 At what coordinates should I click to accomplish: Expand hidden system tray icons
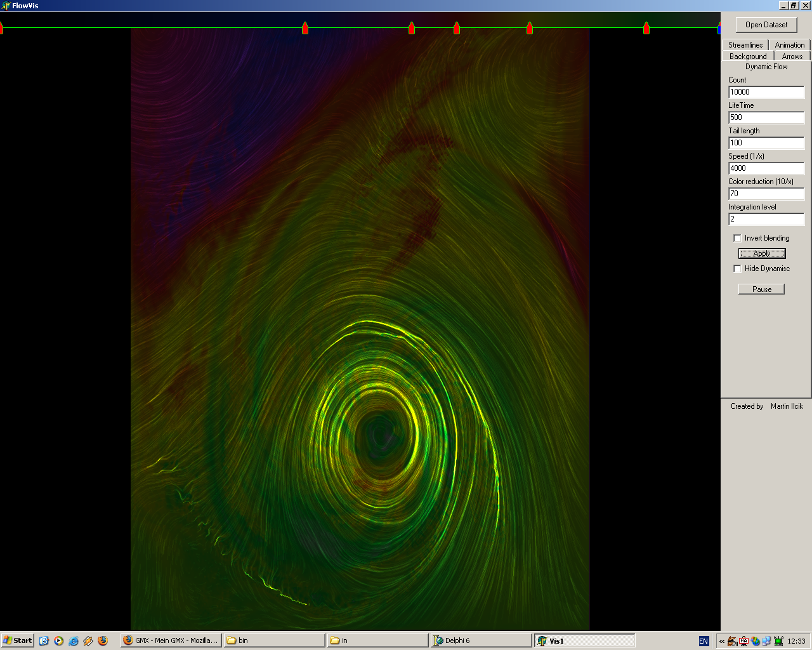click(722, 641)
